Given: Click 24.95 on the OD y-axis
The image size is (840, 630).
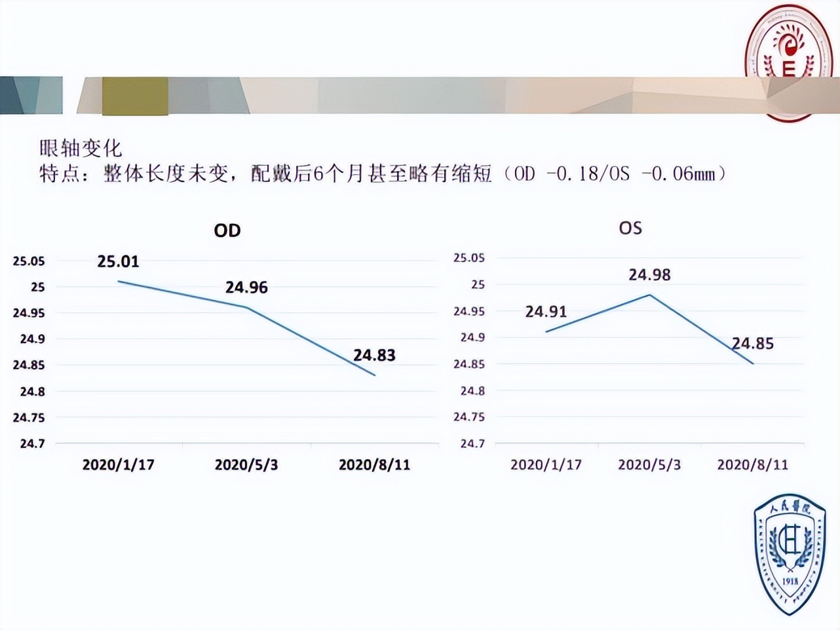Looking at the screenshot, I should point(29,313).
